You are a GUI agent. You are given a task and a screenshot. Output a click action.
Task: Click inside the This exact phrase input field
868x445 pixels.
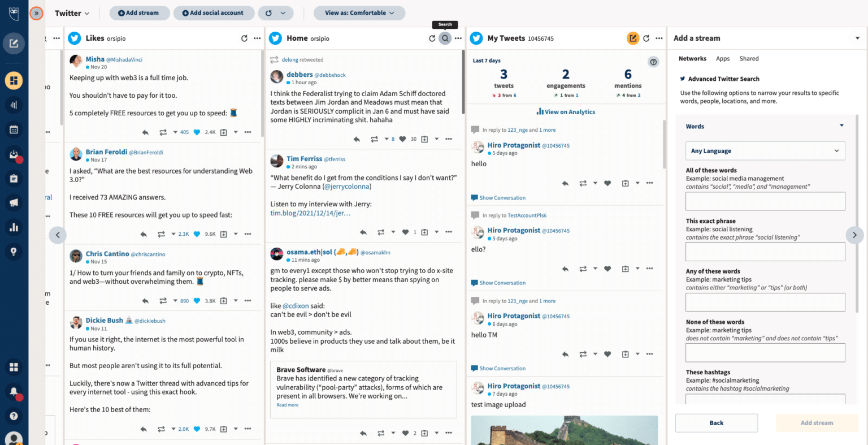pos(765,251)
